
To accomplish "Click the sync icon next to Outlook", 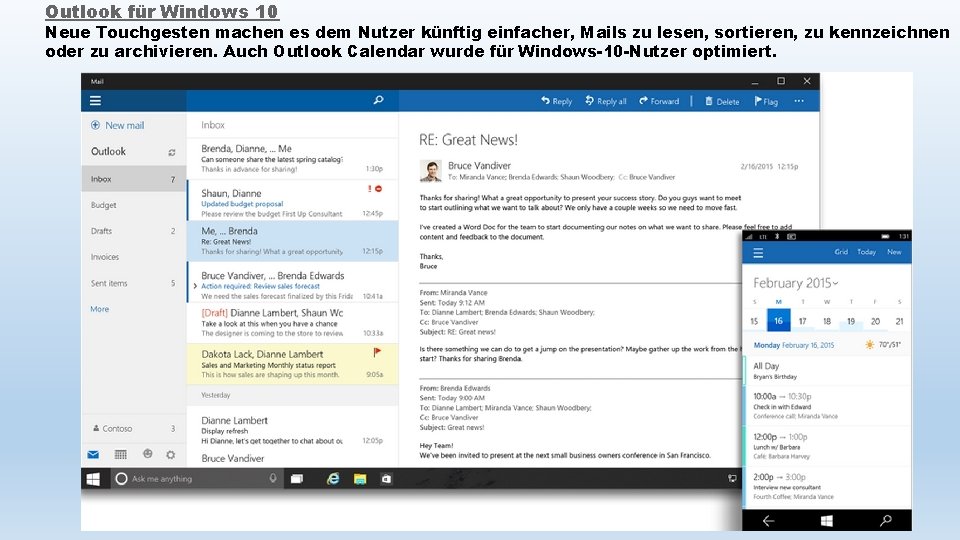I will point(172,152).
